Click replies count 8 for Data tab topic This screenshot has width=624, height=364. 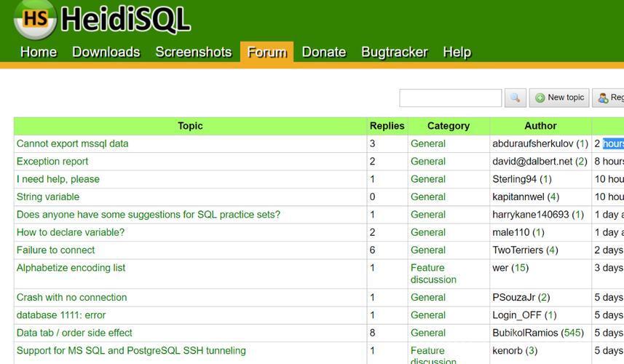click(x=372, y=333)
